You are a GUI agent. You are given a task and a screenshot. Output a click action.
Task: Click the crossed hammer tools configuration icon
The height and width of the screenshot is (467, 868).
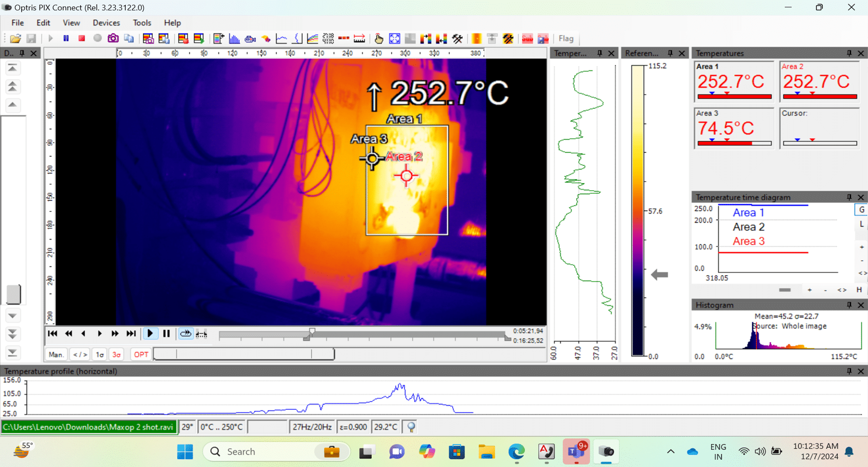coord(457,38)
